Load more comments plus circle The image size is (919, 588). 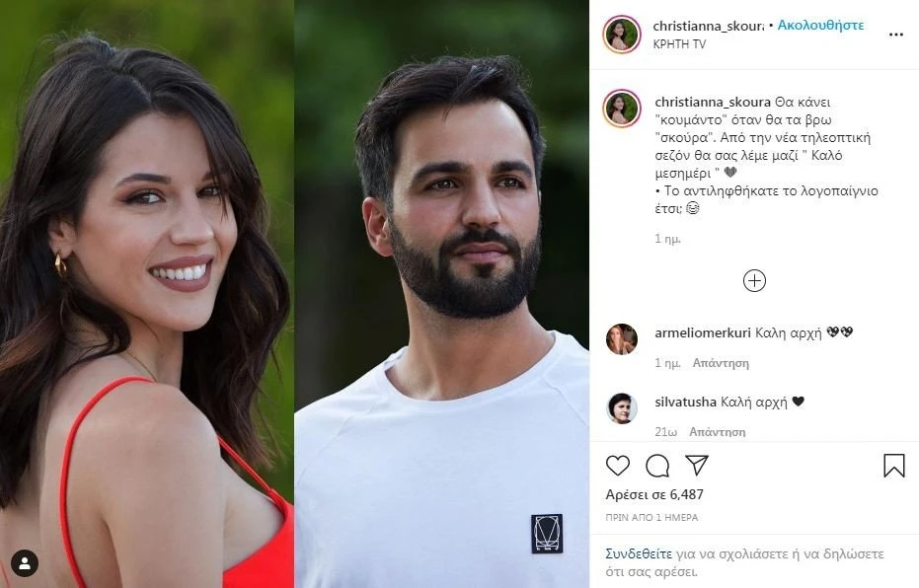[x=754, y=280]
